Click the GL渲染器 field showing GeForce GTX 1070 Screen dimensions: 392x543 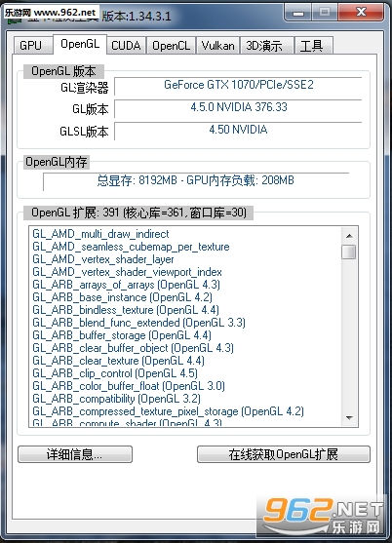pos(238,86)
